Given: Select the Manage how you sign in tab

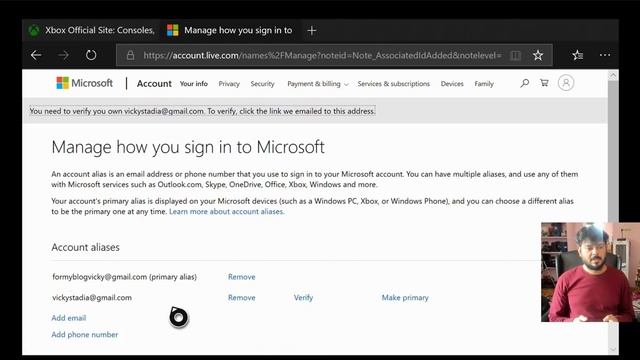Looking at the screenshot, I should (x=231, y=30).
